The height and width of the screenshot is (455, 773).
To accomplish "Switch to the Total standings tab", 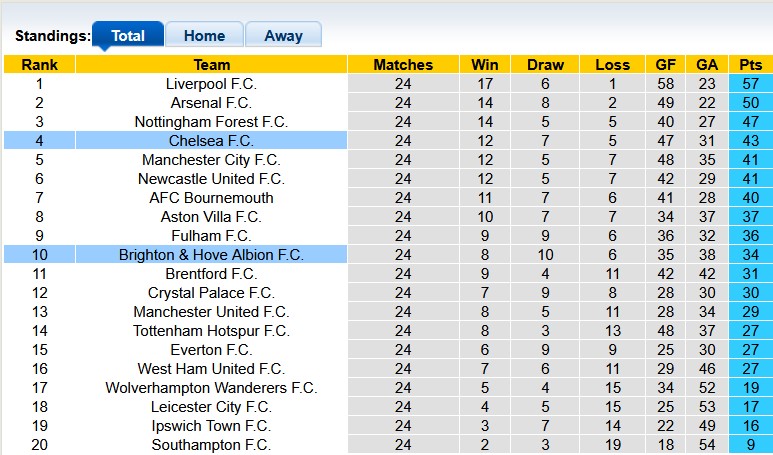I will point(128,36).
